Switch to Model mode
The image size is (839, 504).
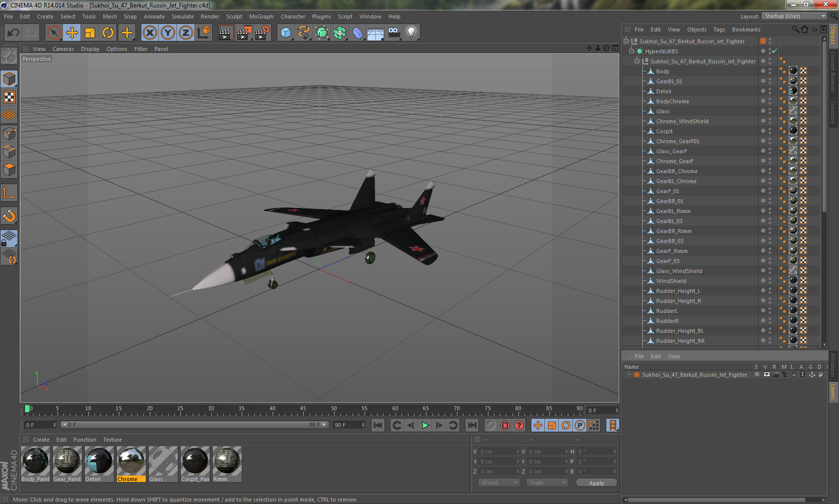pyautogui.click(x=9, y=79)
